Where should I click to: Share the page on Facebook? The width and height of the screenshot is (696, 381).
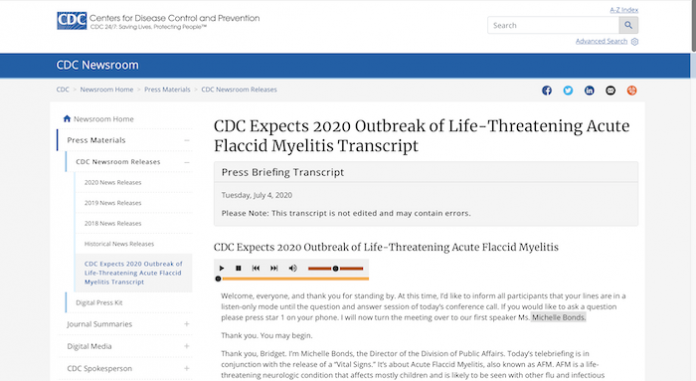(x=546, y=91)
